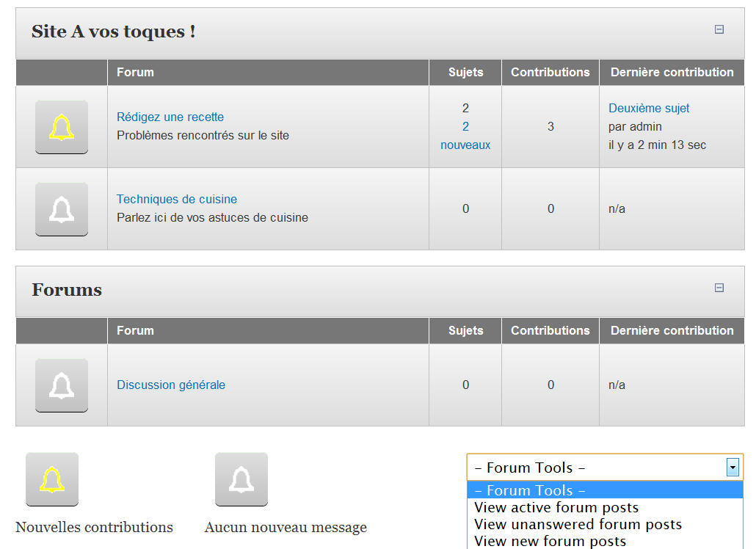Screen dimensions: 756x549
Task: Open the Discussion générale forum
Action: (171, 385)
